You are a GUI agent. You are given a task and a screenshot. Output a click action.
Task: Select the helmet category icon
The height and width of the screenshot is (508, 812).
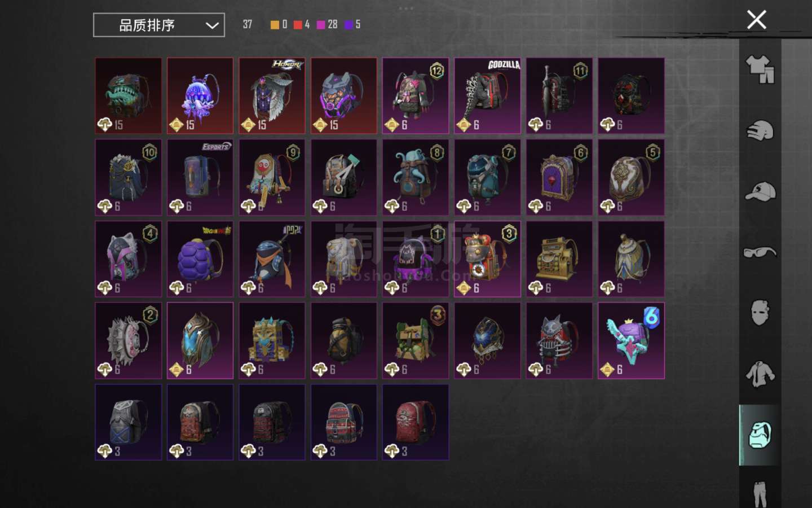tap(760, 131)
